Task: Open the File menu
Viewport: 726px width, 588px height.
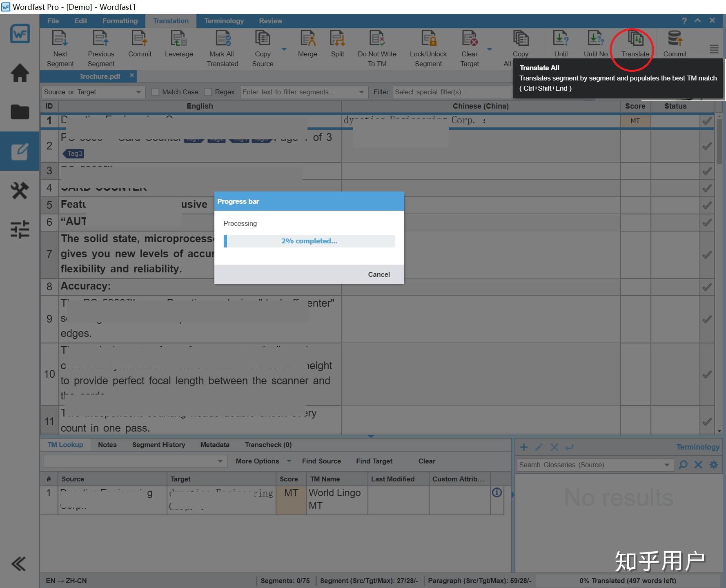Action: pos(53,21)
